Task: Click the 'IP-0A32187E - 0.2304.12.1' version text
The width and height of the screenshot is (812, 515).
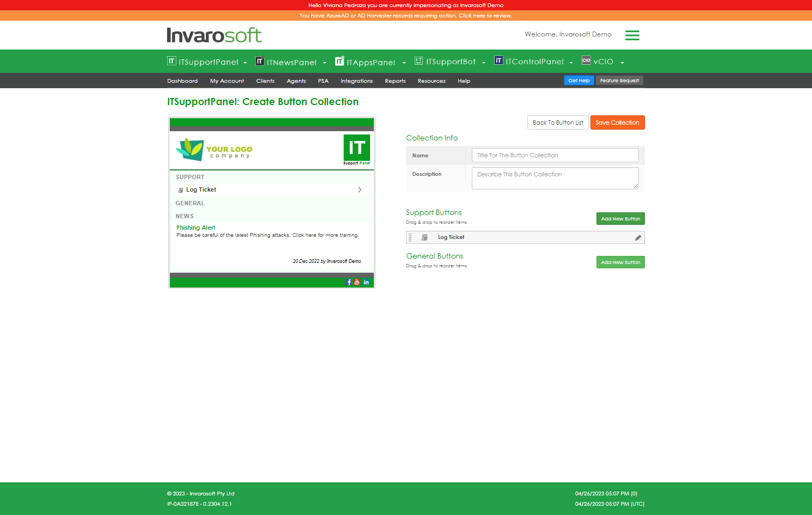Action: point(200,504)
